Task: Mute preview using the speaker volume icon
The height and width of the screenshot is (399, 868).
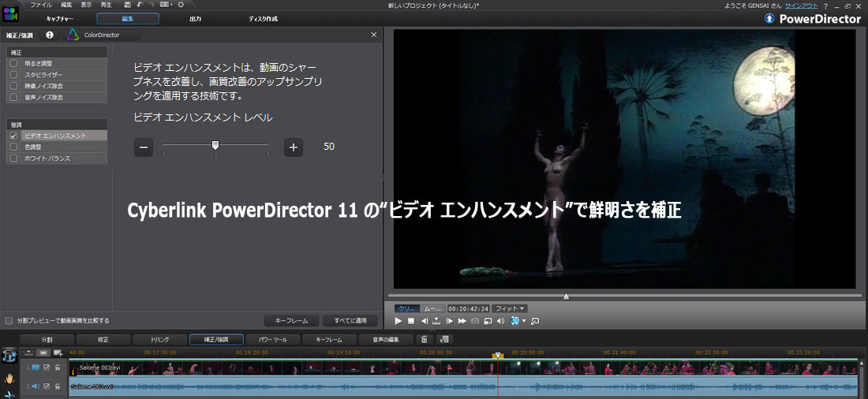Action: point(500,321)
